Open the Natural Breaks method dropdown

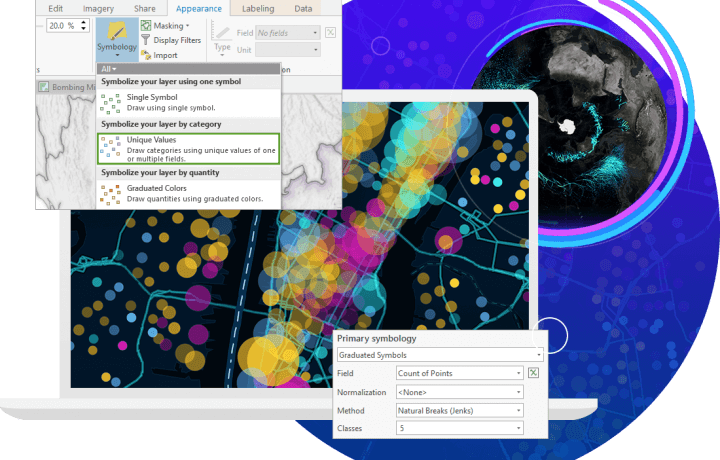[x=460, y=410]
